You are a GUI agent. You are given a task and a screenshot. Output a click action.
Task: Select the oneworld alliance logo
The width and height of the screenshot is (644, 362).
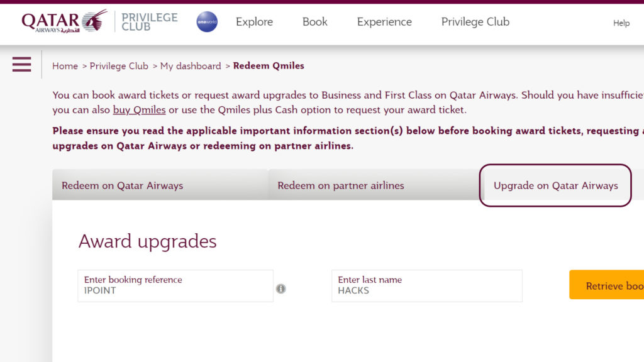coord(206,21)
